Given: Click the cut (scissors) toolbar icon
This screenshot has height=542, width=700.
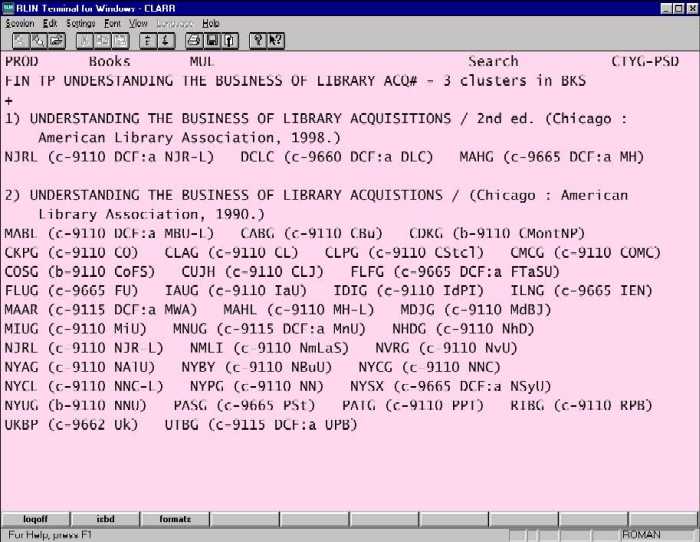Looking at the screenshot, I should coord(84,41).
